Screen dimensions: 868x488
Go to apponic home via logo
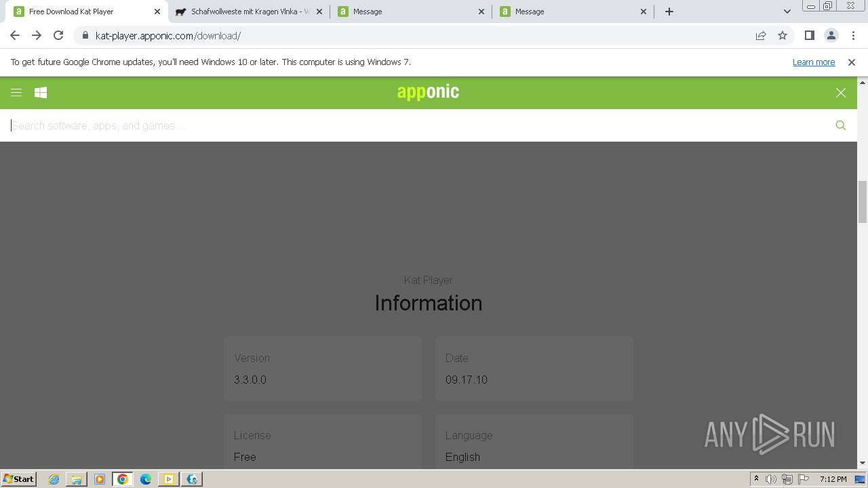[428, 92]
